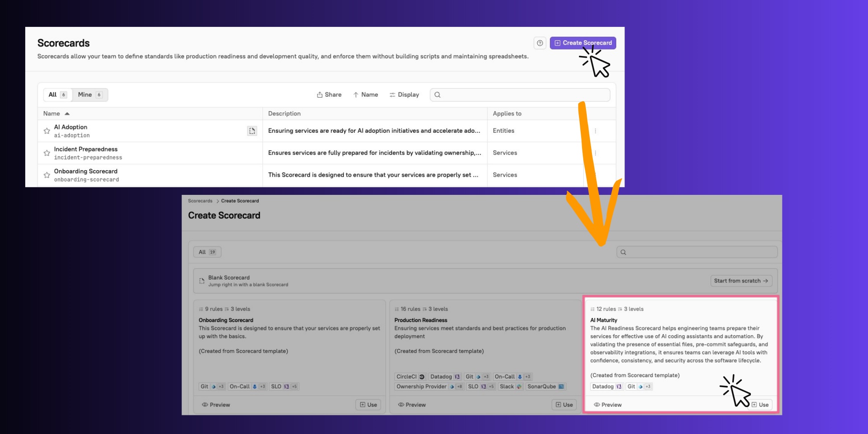Click the Scorecards list search field

(520, 95)
